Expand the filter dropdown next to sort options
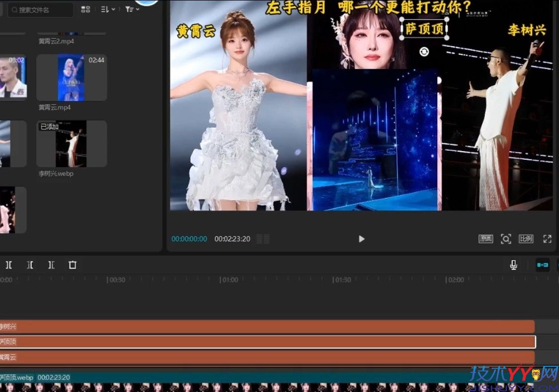The height and width of the screenshot is (392, 559). click(130, 9)
